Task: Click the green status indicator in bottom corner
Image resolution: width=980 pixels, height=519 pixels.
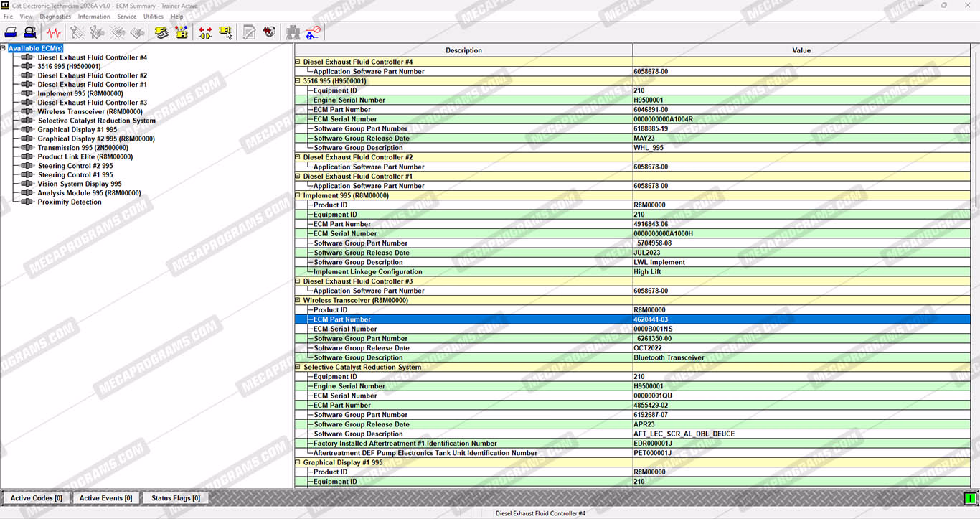Action: coord(971,498)
